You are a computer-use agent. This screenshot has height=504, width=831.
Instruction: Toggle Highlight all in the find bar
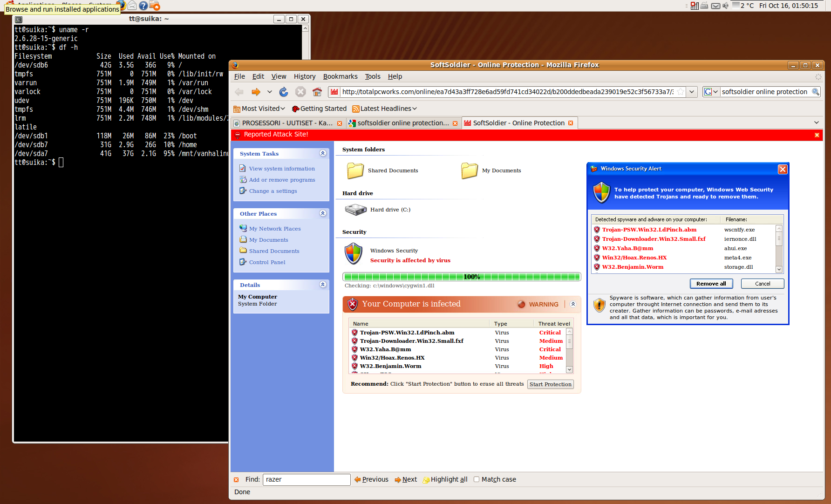pos(445,479)
